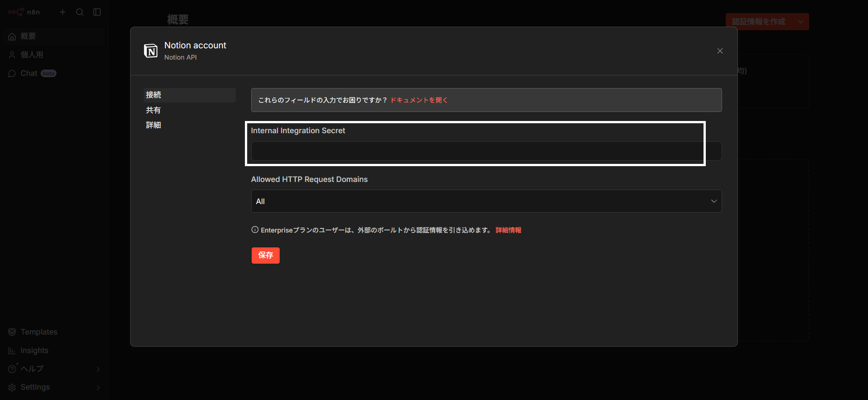This screenshot has height=400, width=868.
Task: Click the beta badge next to Chat
Action: tap(48, 74)
